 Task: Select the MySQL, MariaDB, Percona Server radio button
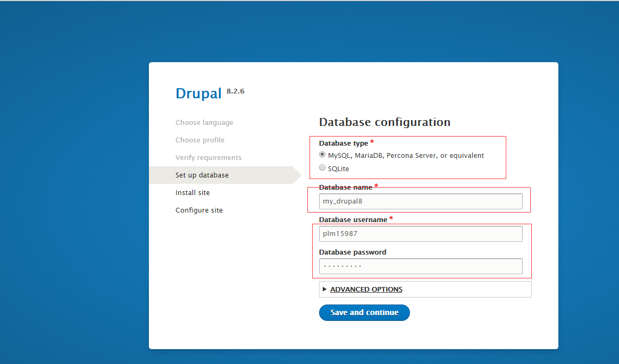(322, 155)
